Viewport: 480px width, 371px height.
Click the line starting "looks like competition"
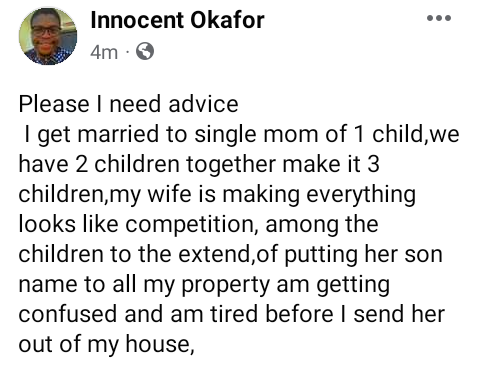click(x=198, y=224)
